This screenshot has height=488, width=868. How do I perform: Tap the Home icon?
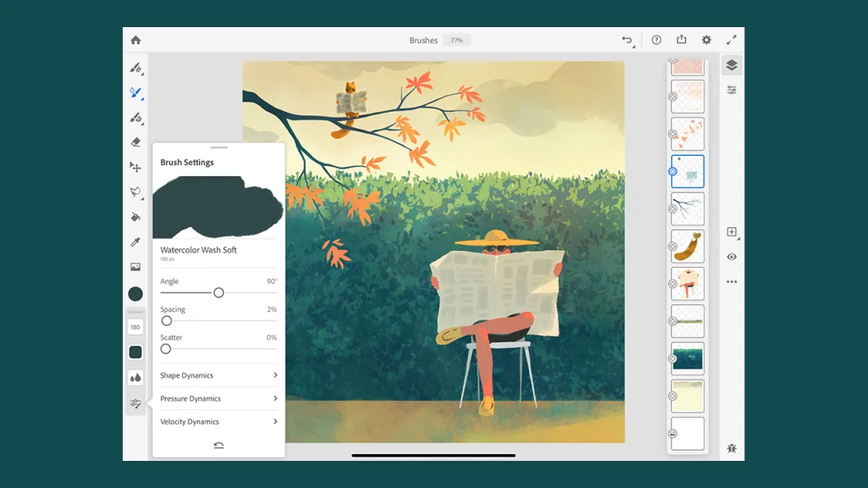coord(136,39)
